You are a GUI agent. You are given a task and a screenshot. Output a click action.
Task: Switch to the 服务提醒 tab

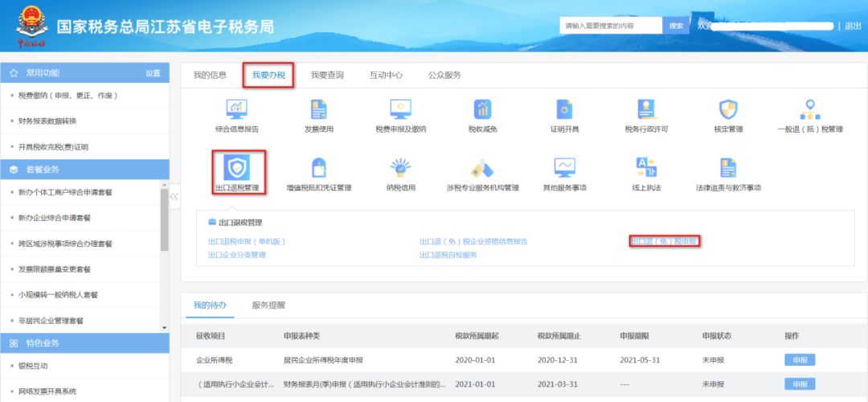(268, 305)
